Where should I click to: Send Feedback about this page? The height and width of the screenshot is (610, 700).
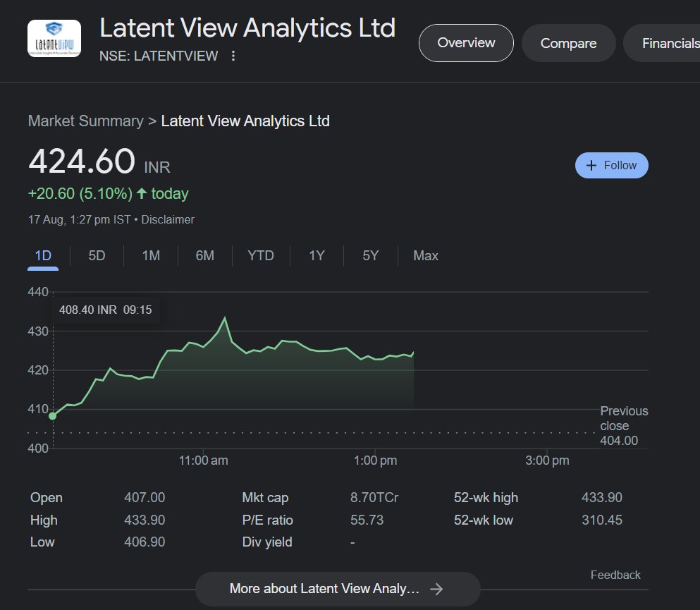615,575
